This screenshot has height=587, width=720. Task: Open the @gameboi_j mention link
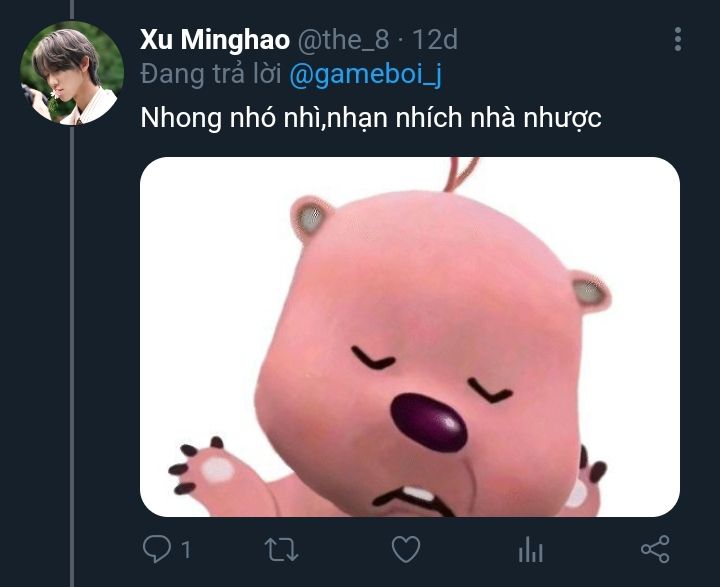click(366, 74)
